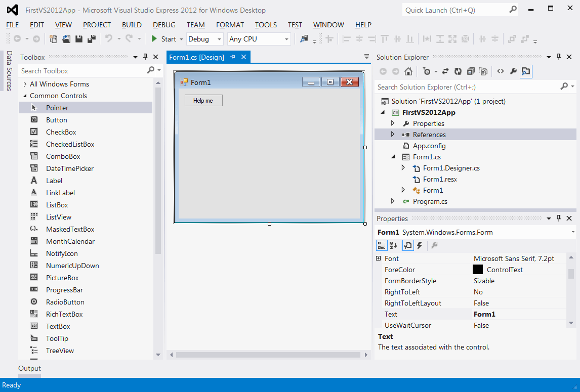Toggle Alphabetical sort in Properties panel
The image size is (580, 392).
394,245
